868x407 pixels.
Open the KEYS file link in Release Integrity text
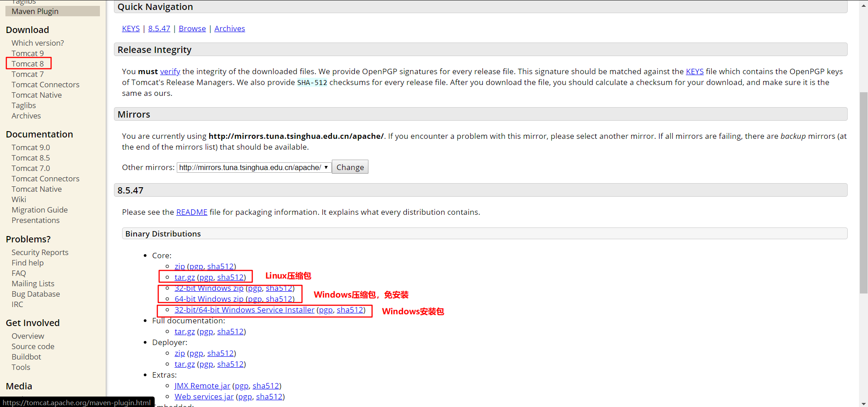(695, 71)
